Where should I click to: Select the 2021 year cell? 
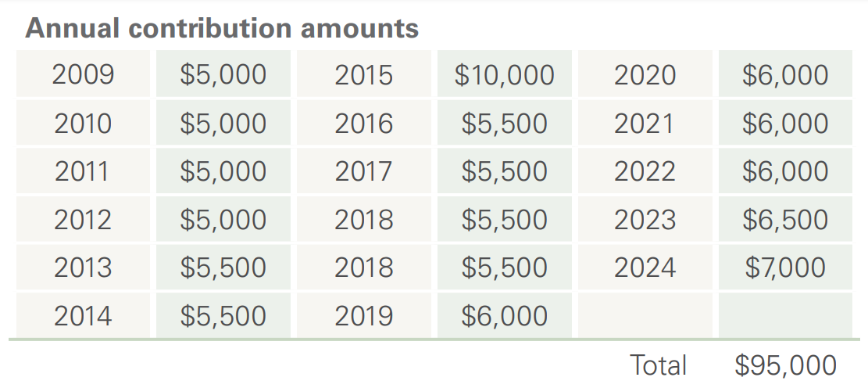tap(645, 124)
